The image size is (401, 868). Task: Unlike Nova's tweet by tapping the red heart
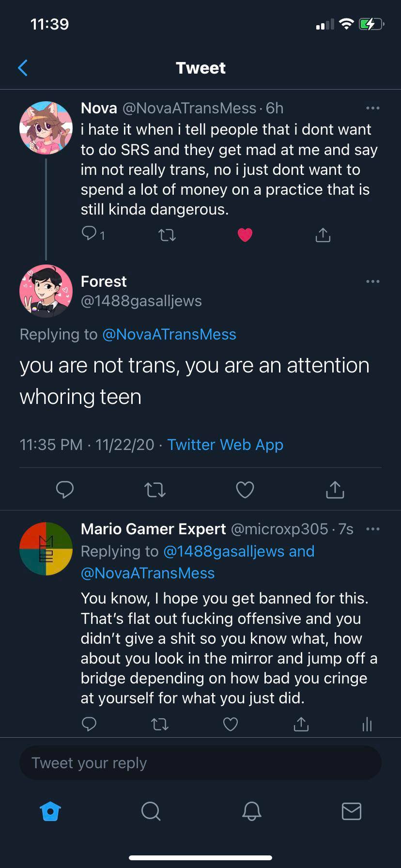click(x=245, y=234)
